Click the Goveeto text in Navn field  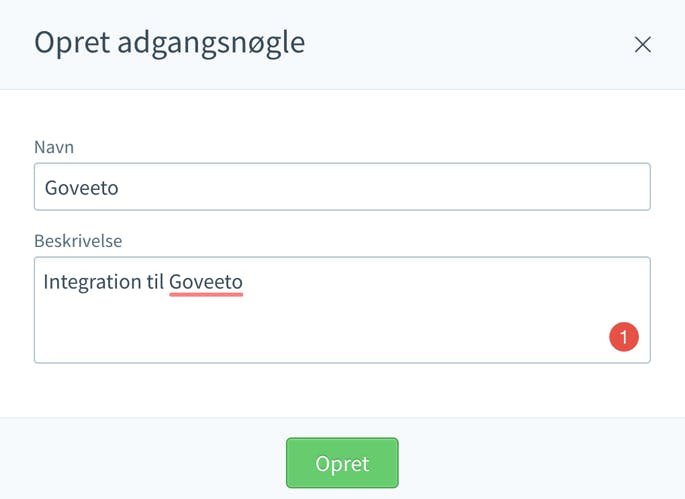coord(82,188)
